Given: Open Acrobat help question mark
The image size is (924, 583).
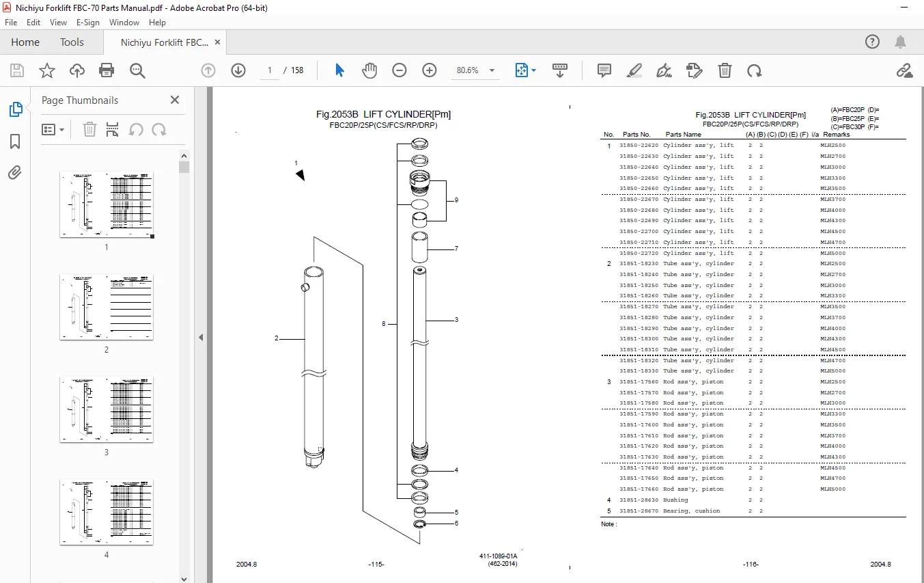Looking at the screenshot, I should pos(872,42).
